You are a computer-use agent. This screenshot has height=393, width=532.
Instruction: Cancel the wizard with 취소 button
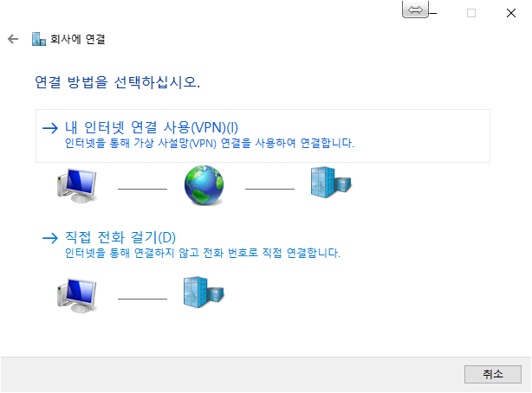[x=493, y=374]
